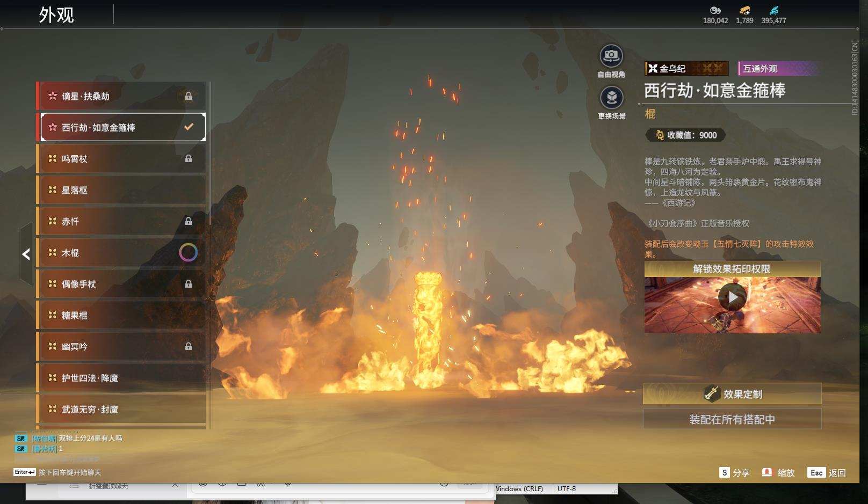Click the 收藏值：9000 text
This screenshot has width=868, height=504.
click(x=692, y=135)
